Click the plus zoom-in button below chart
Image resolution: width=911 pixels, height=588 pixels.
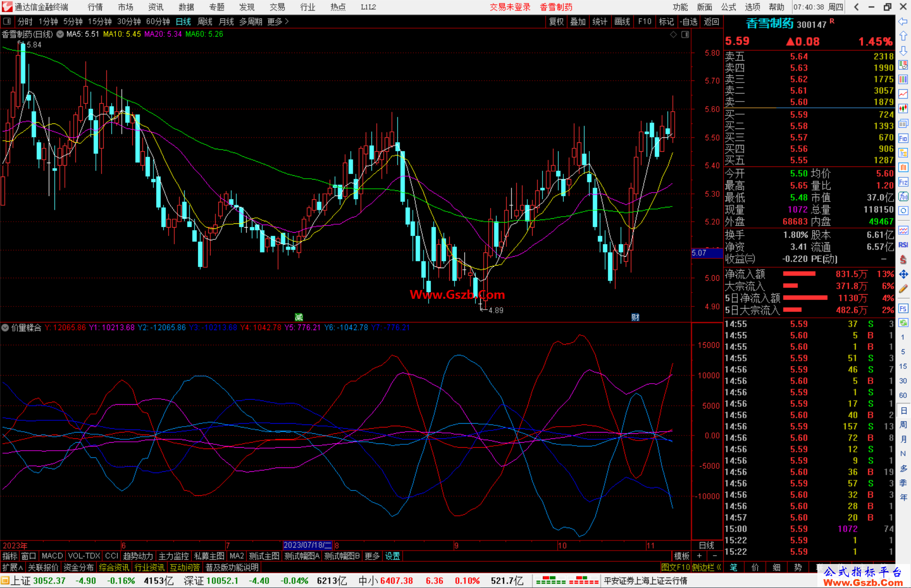pos(699,556)
